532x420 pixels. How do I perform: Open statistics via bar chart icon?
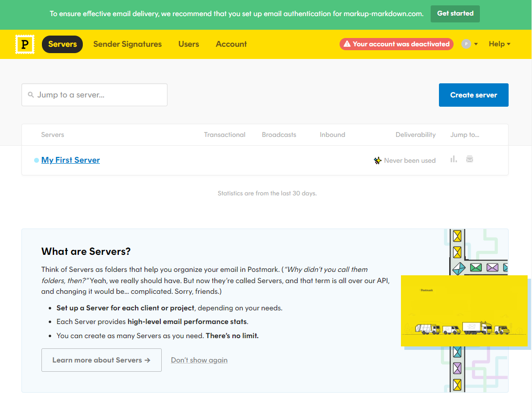(454, 159)
